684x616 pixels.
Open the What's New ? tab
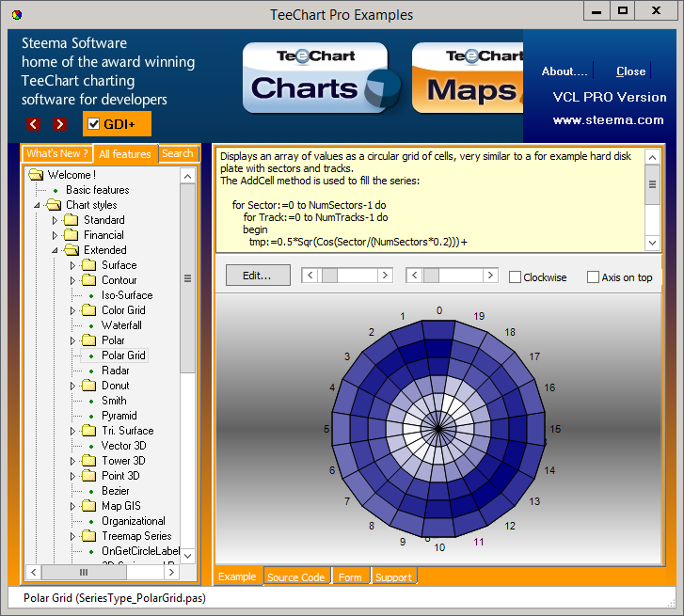pos(57,153)
